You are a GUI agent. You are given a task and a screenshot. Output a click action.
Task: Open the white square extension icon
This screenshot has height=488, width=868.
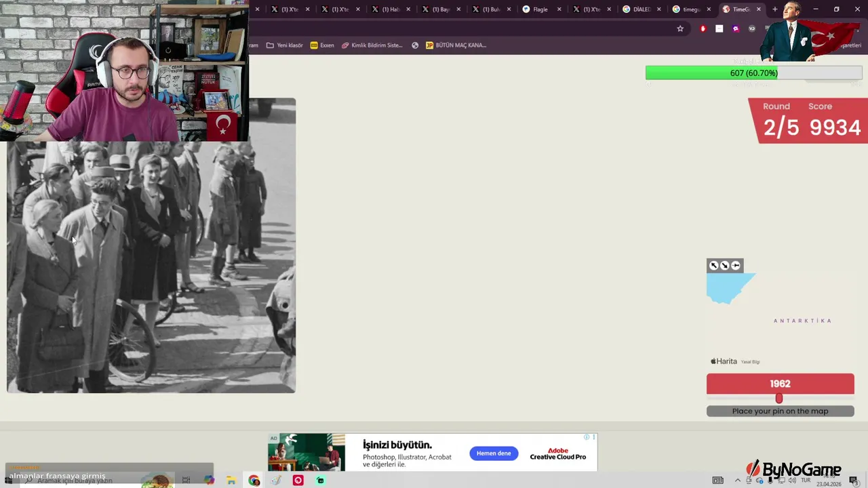(x=719, y=28)
